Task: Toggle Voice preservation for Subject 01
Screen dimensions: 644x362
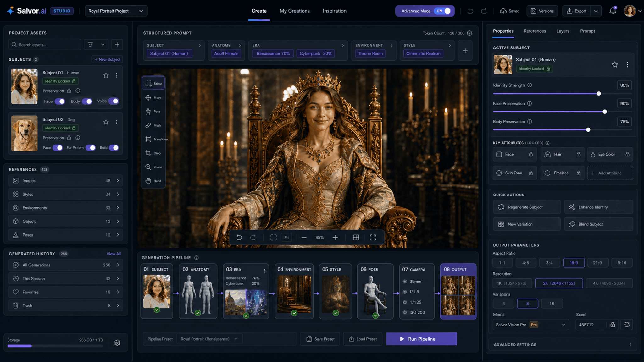Action: tap(114, 101)
